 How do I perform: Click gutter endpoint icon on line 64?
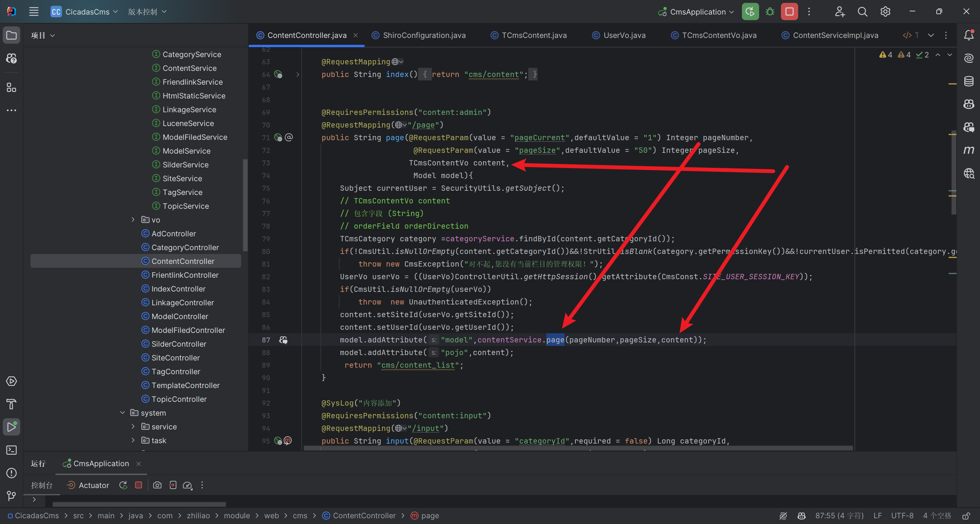point(278,74)
